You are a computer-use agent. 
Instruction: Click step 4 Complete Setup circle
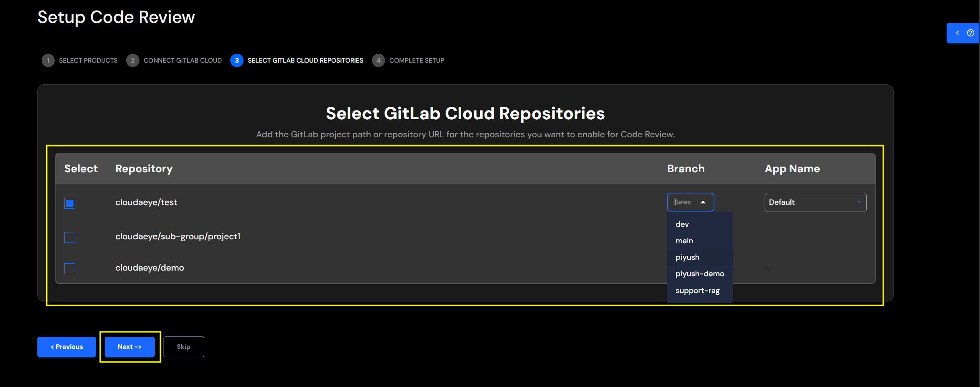coord(379,60)
